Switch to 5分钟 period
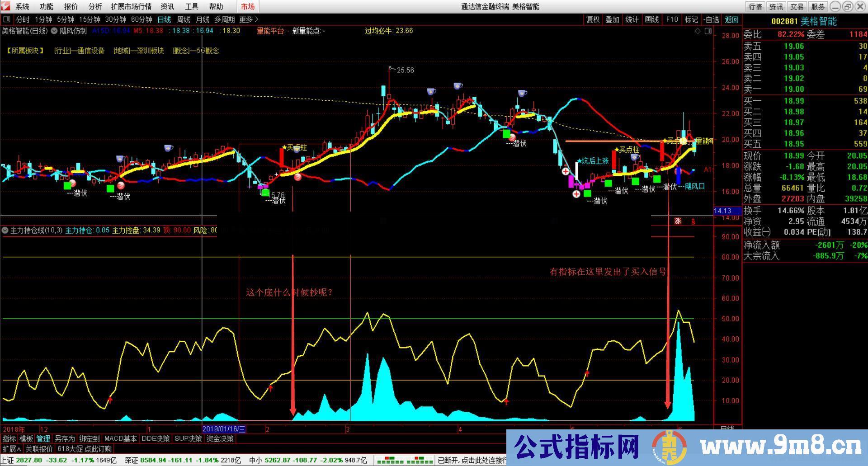Viewport: 868px width, 466px height. [x=66, y=19]
